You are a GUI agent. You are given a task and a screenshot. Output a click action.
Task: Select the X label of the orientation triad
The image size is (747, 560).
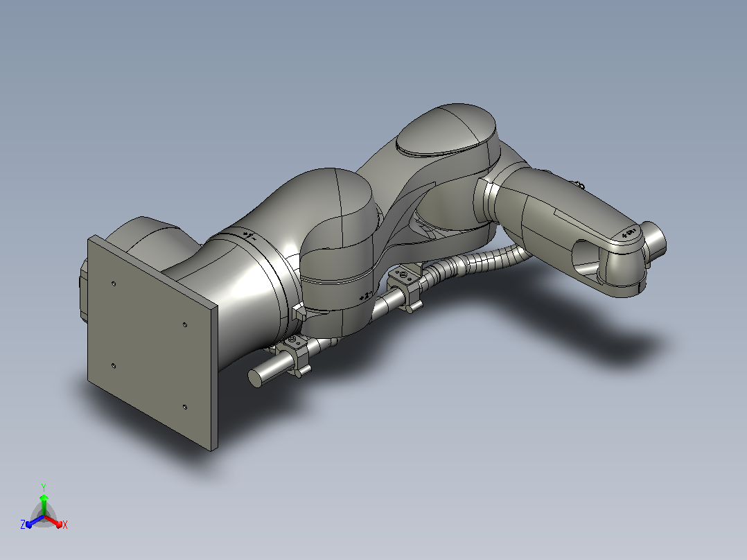[65, 525]
